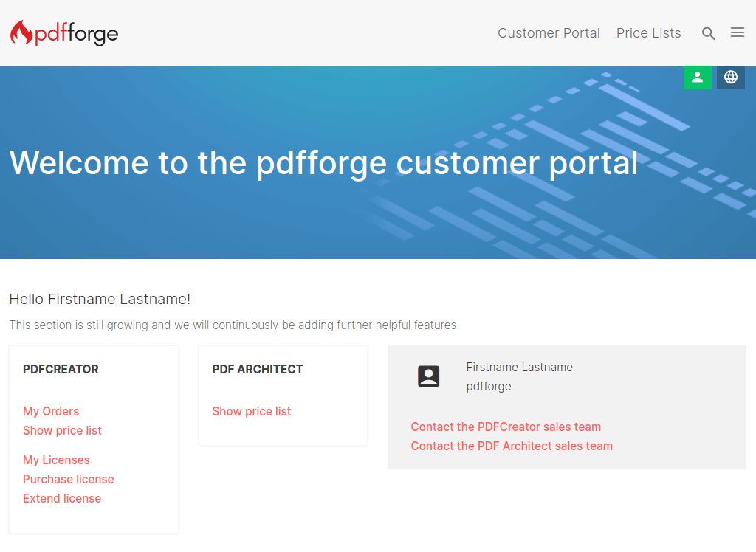Contact the PDF Architect sales team

[512, 446]
